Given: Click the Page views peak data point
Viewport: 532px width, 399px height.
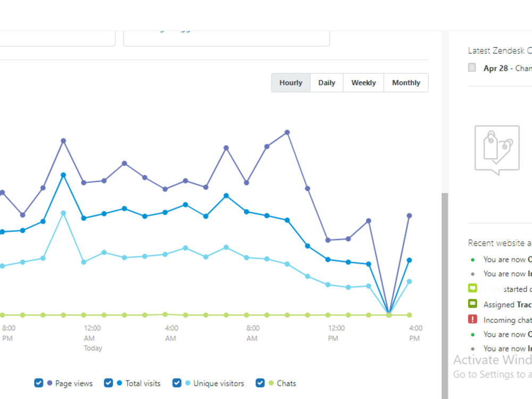Looking at the screenshot, I should click(x=287, y=132).
